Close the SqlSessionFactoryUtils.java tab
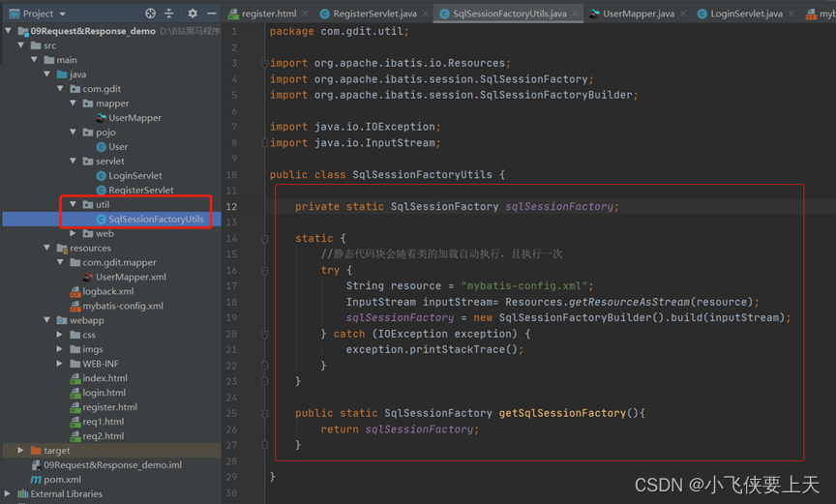The image size is (836, 504). (576, 15)
